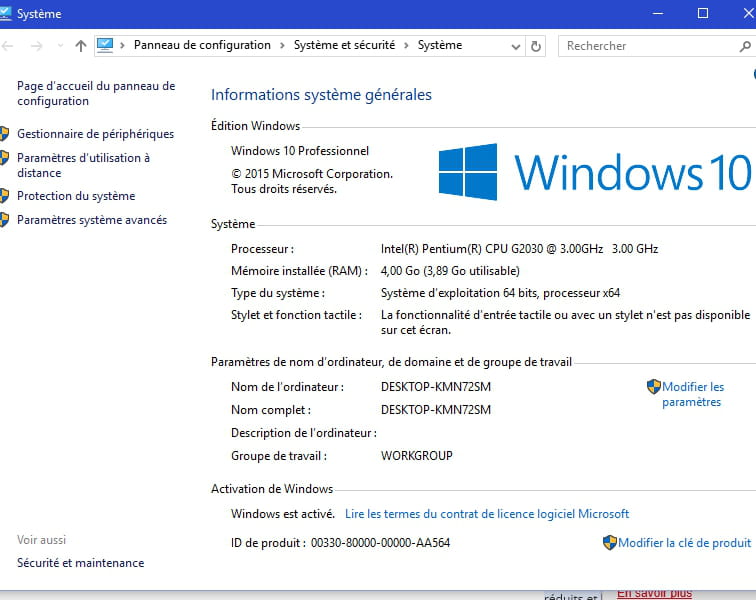
Task: Click the Back navigation arrow
Action: click(7, 46)
